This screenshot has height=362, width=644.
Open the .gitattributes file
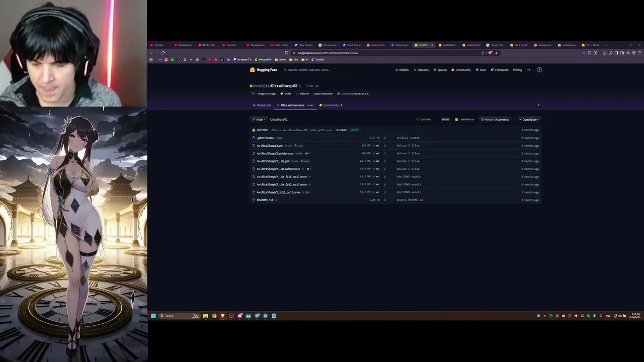265,138
